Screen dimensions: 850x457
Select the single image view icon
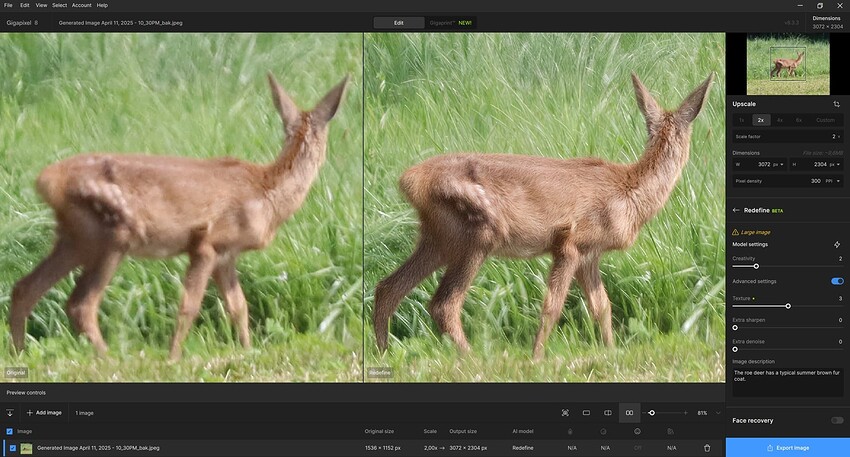pyautogui.click(x=586, y=412)
